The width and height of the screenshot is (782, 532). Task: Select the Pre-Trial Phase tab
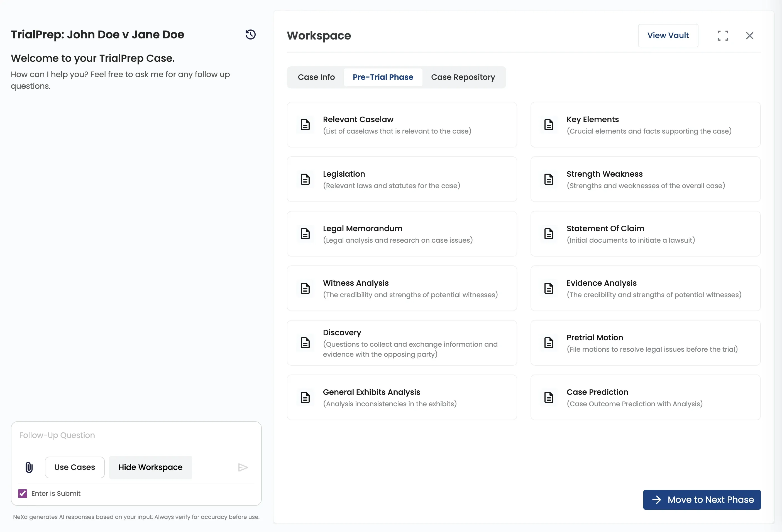pyautogui.click(x=383, y=77)
